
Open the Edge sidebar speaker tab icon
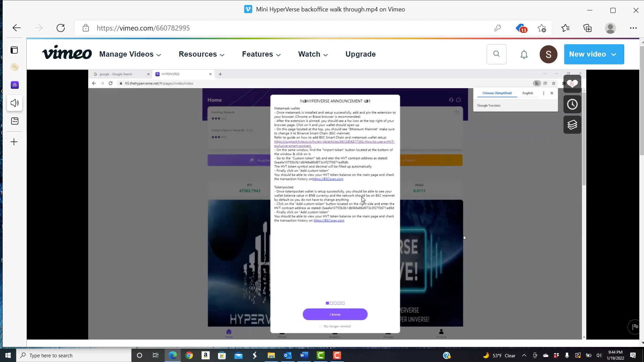tap(14, 103)
